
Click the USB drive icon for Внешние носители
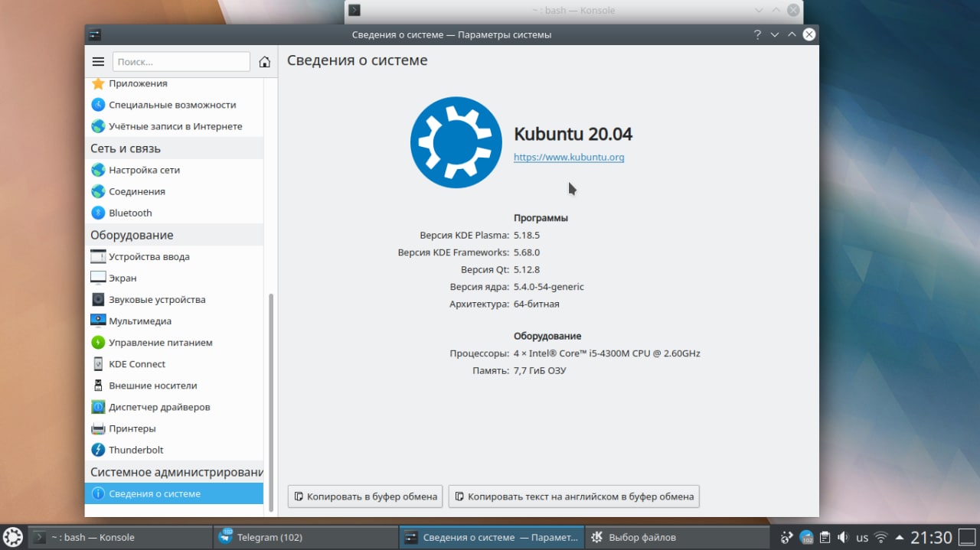(98, 386)
